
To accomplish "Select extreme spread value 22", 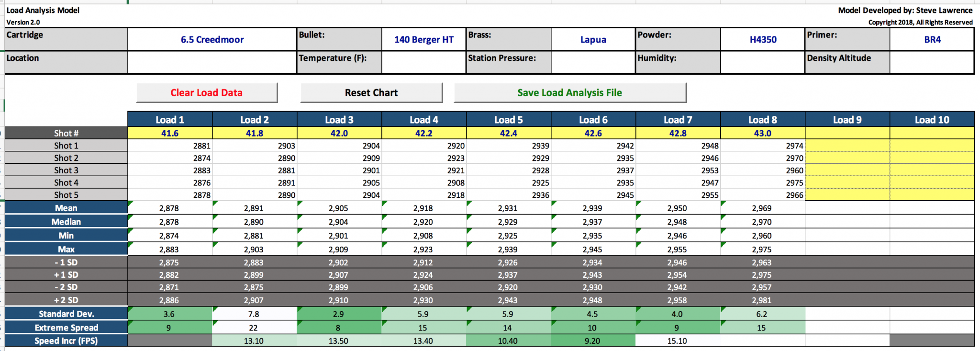I will 255,328.
